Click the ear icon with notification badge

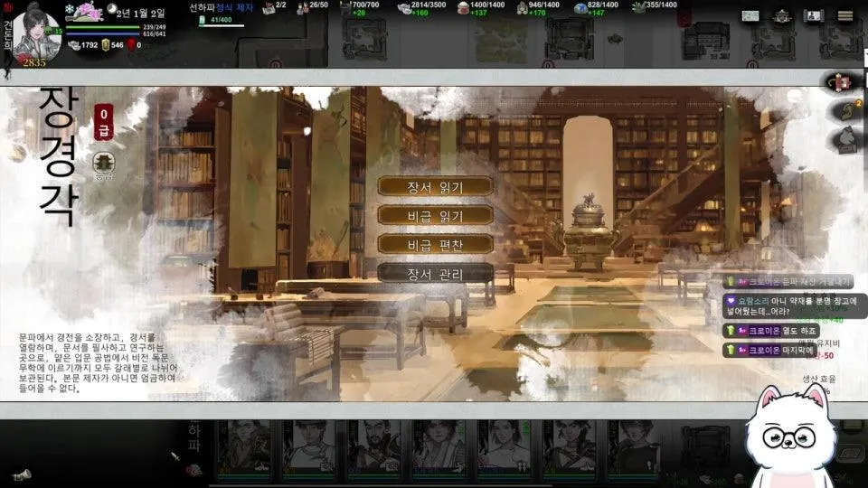[x=844, y=110]
